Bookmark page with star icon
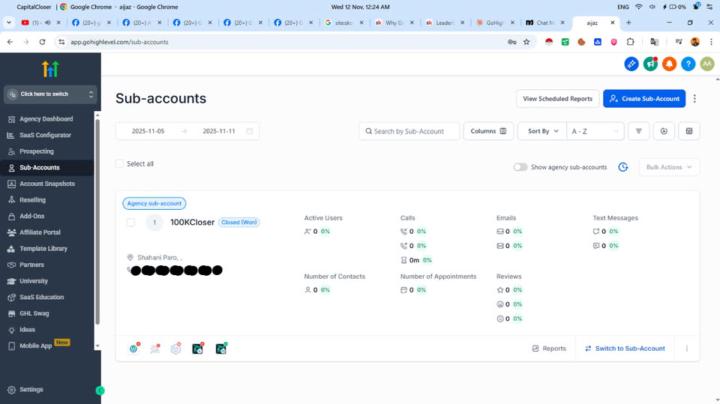720x404 pixels. (527, 42)
